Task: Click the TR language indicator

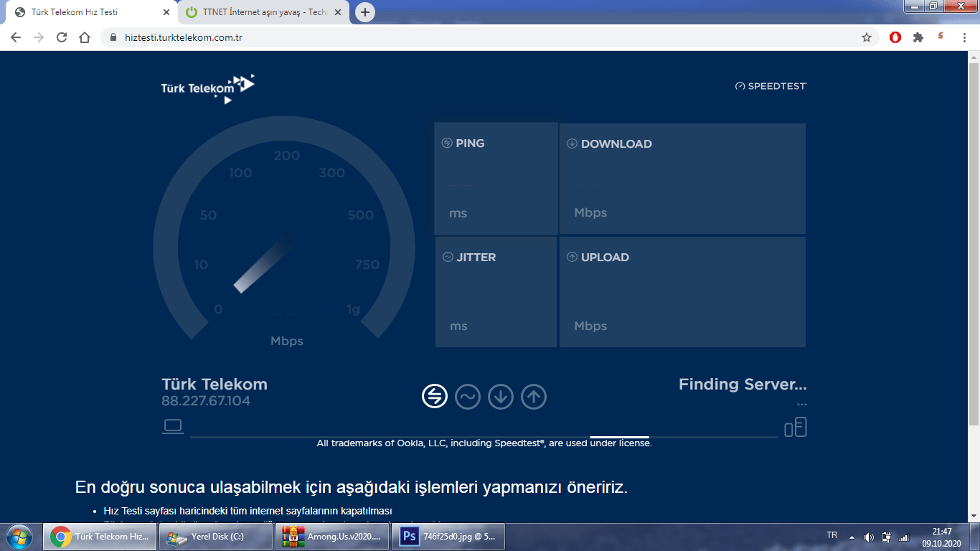Action: pos(832,535)
